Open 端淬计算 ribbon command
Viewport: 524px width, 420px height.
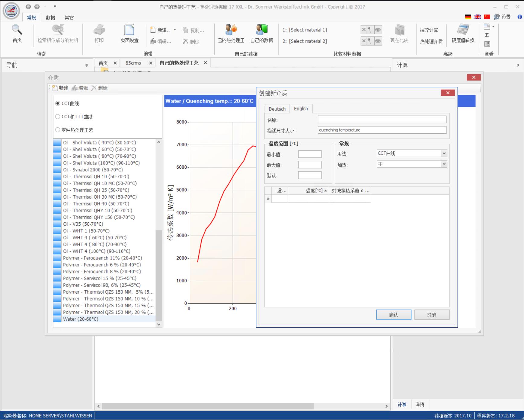[x=429, y=30]
